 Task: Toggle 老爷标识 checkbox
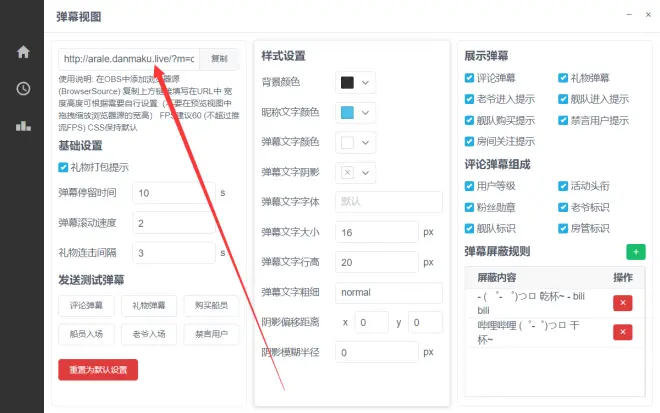coord(563,207)
